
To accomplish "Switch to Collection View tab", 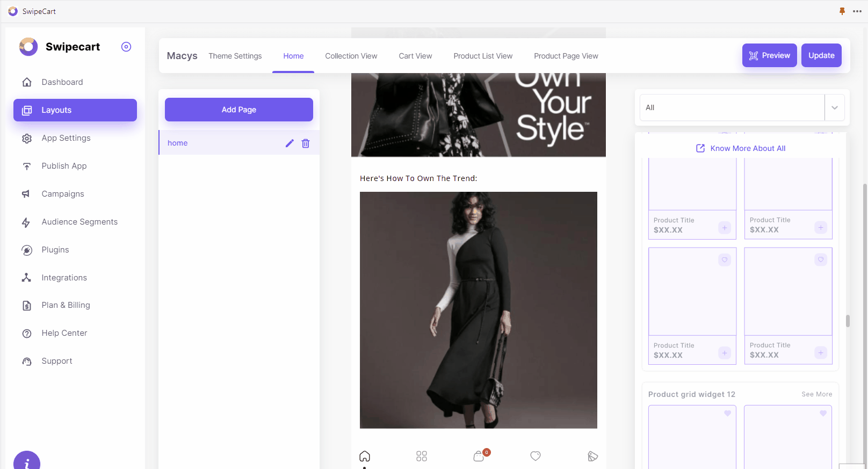I will coord(351,56).
